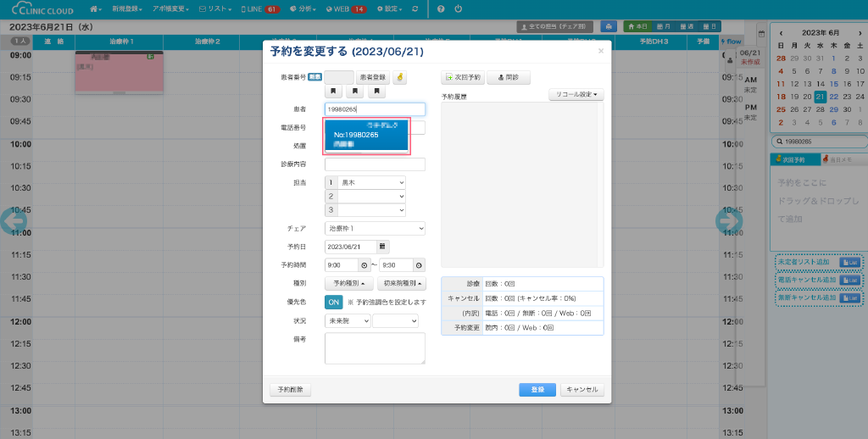This screenshot has height=439, width=868.
Task: Select the patient suggestion No:19980265
Action: (368, 136)
